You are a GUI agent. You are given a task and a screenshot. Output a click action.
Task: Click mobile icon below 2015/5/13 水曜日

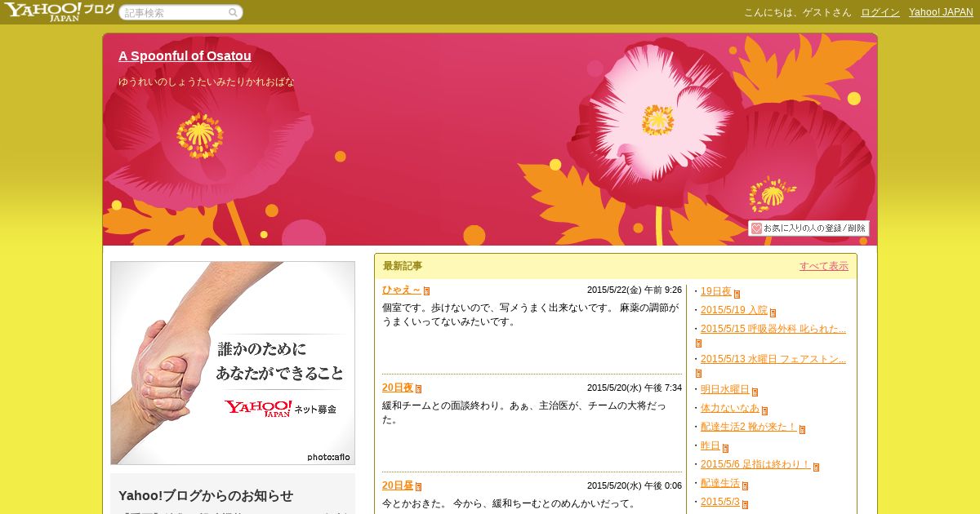(x=699, y=374)
